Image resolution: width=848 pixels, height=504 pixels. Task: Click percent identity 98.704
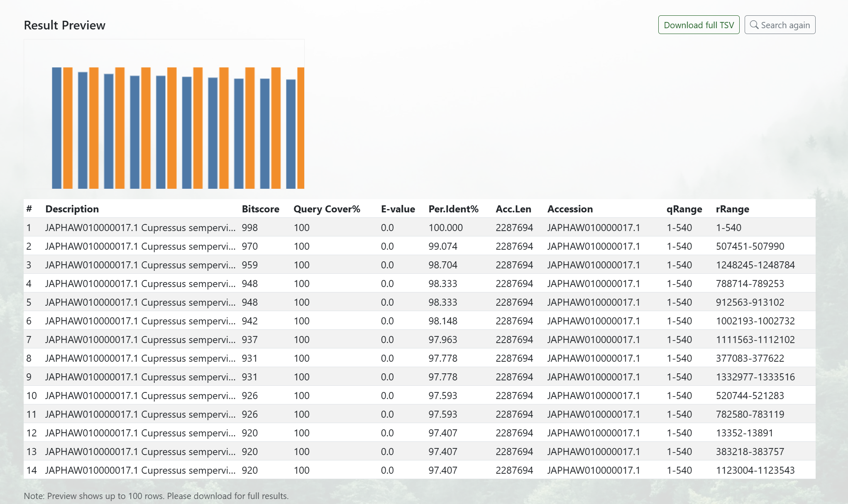click(x=443, y=265)
